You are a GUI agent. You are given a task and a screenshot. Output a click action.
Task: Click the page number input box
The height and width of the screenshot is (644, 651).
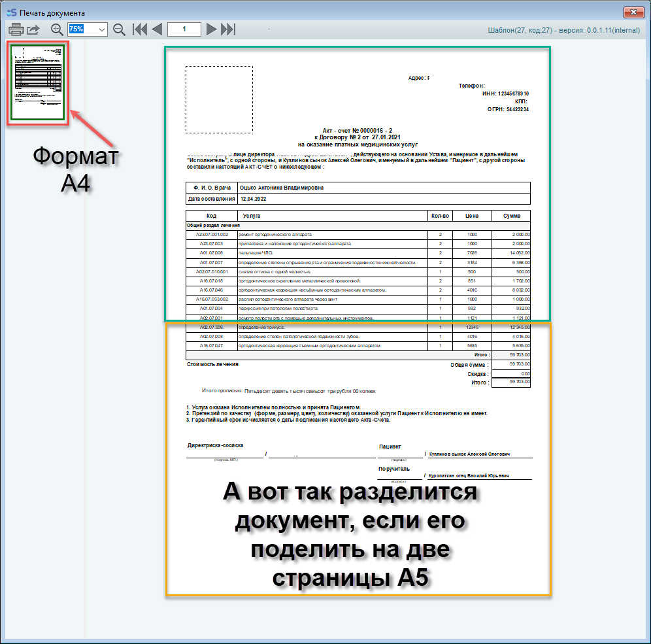point(184,29)
